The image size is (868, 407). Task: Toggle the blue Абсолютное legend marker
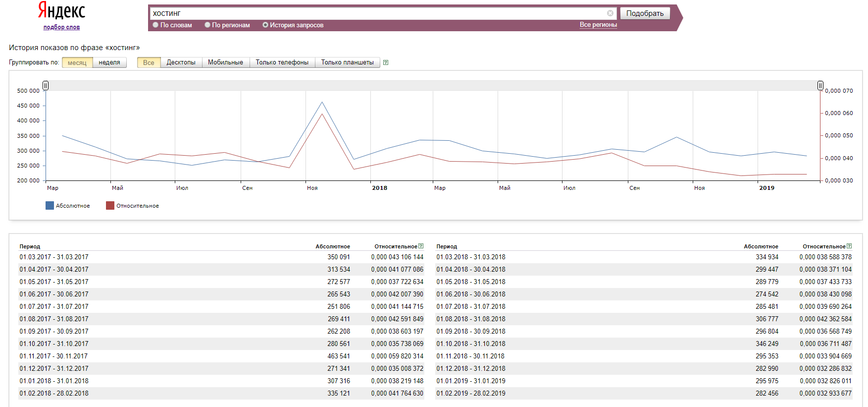pos(50,206)
